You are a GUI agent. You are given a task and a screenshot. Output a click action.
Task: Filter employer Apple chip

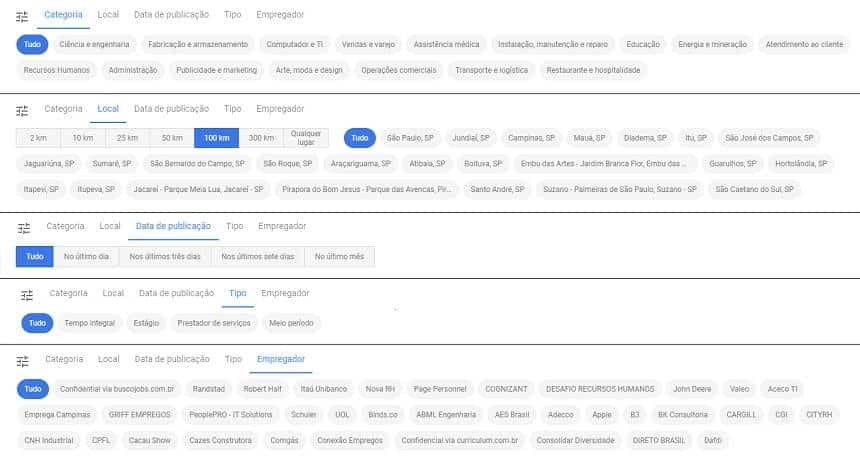pyautogui.click(x=602, y=415)
